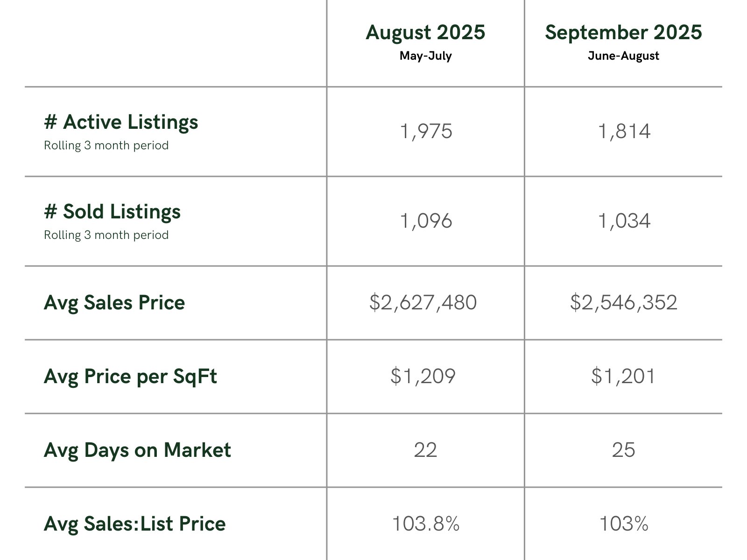Select the 103.8% sales-to-list value
Image resolution: width=747 pixels, height=560 pixels.
tap(425, 524)
